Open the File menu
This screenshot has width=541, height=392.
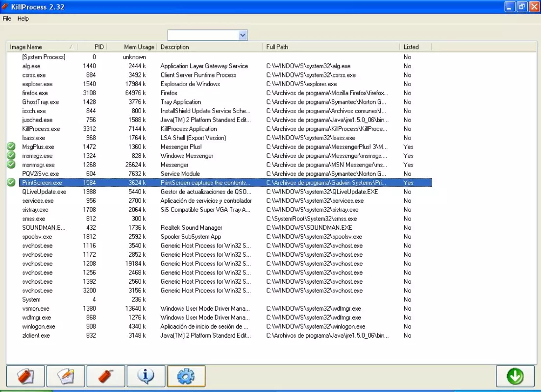[7, 19]
